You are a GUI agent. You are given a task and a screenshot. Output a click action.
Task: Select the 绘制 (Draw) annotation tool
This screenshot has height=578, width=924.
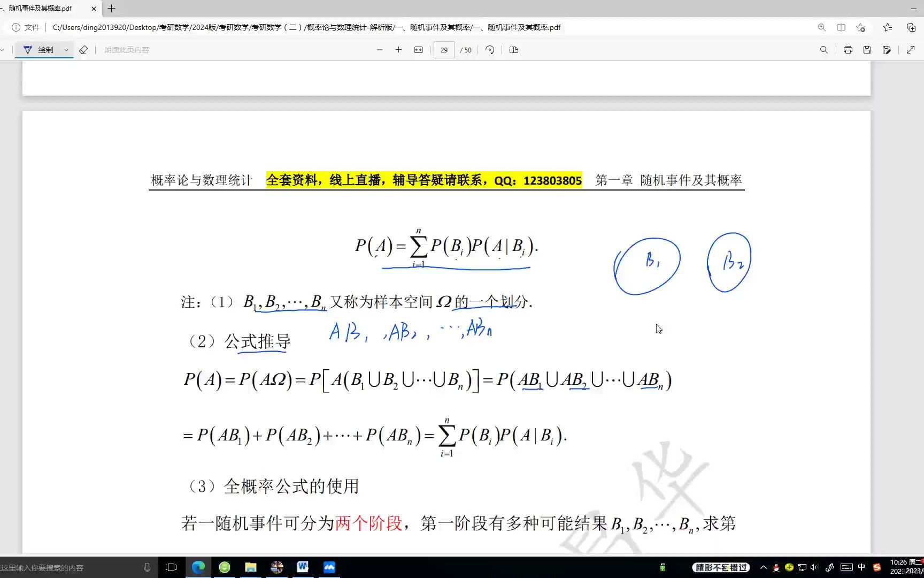click(44, 49)
